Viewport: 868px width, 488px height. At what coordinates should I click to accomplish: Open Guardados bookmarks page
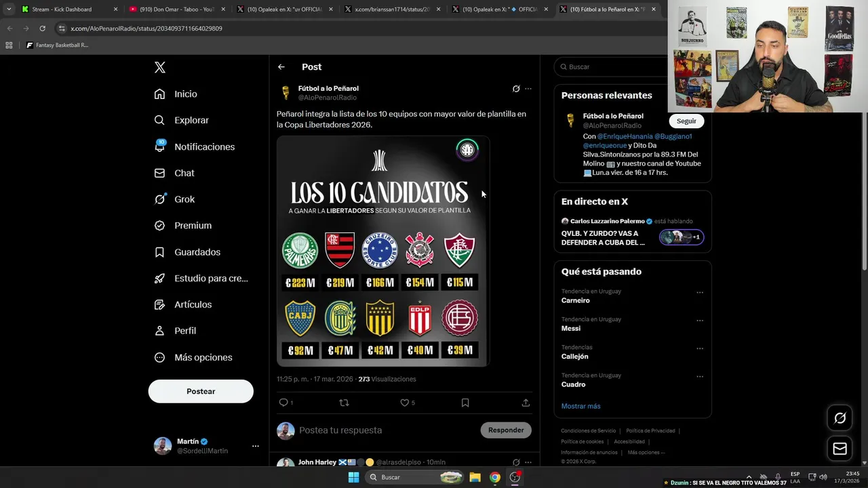point(187,252)
